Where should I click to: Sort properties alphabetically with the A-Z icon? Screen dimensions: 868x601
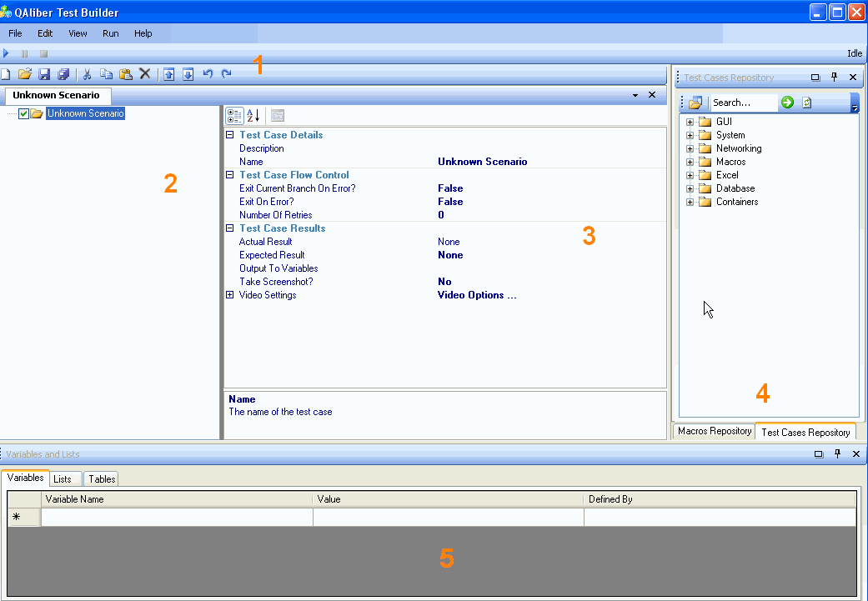coord(253,116)
